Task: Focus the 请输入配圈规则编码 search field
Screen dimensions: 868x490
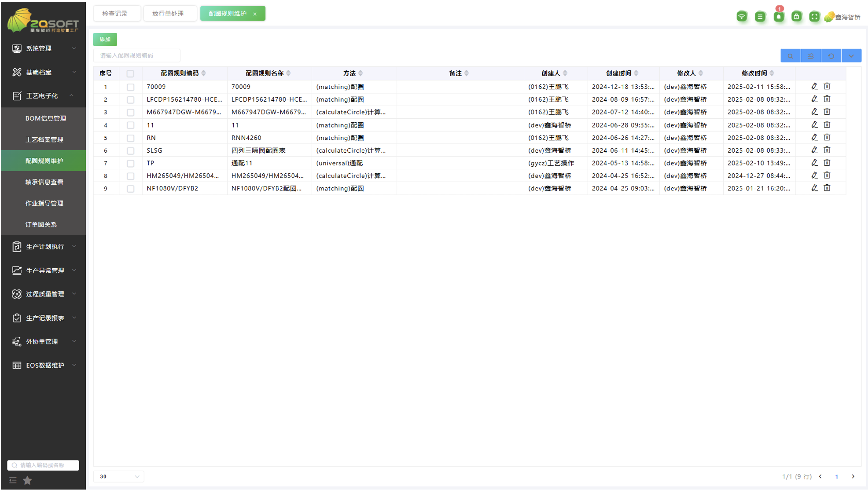Action: click(x=136, y=55)
